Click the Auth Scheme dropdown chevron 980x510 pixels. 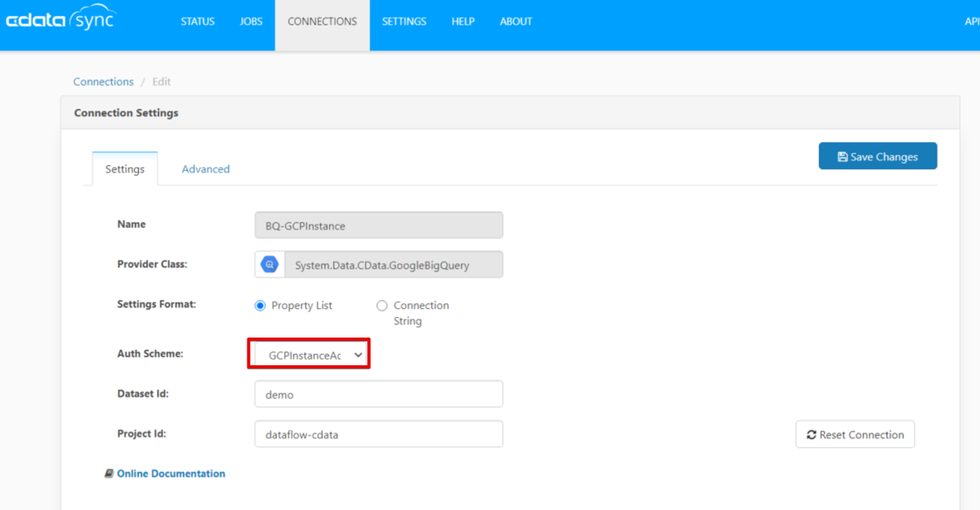pyautogui.click(x=358, y=356)
